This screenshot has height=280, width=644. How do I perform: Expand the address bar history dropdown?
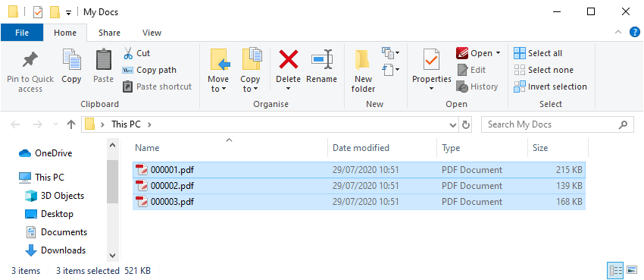pos(452,124)
